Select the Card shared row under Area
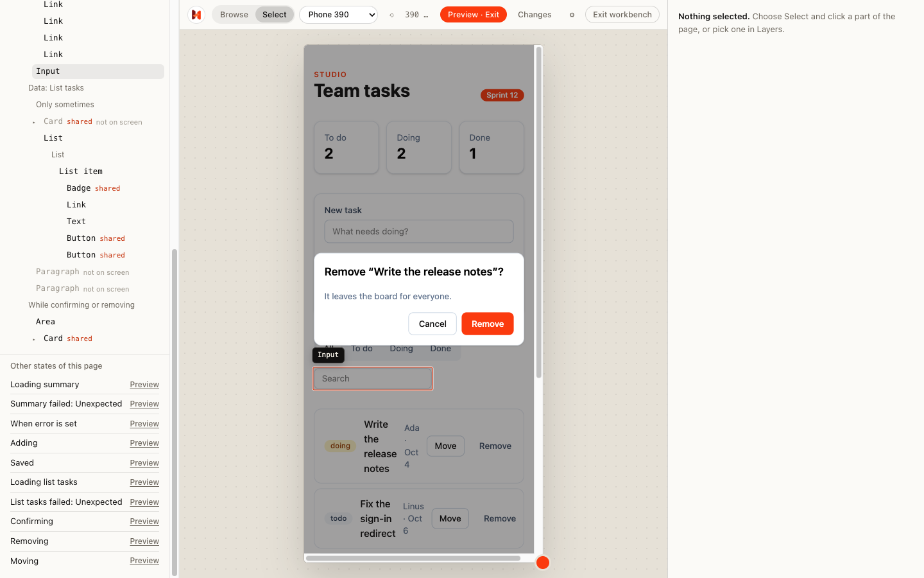This screenshot has height=578, width=924. coord(68,338)
